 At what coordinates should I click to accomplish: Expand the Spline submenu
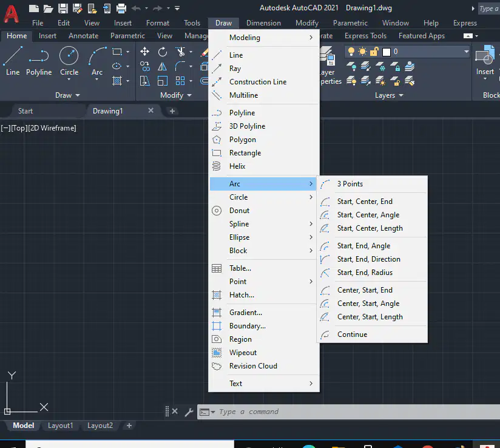coord(265,223)
